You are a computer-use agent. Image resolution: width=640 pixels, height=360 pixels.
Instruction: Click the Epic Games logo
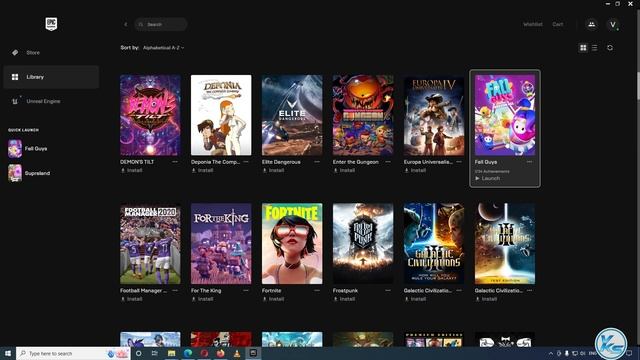point(51,24)
